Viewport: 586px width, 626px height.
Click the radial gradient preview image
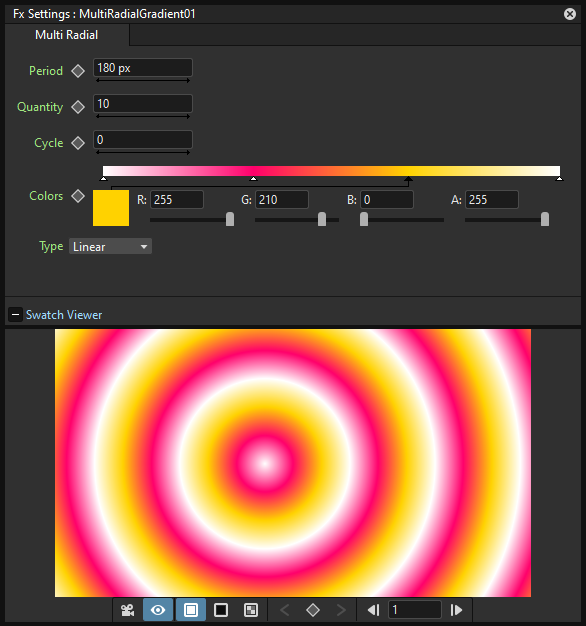click(293, 463)
